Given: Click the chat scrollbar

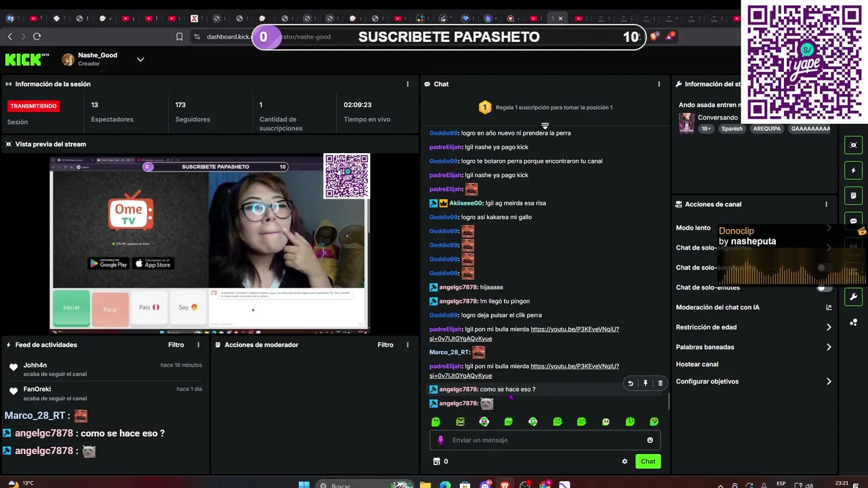Looking at the screenshot, I should (x=669, y=401).
